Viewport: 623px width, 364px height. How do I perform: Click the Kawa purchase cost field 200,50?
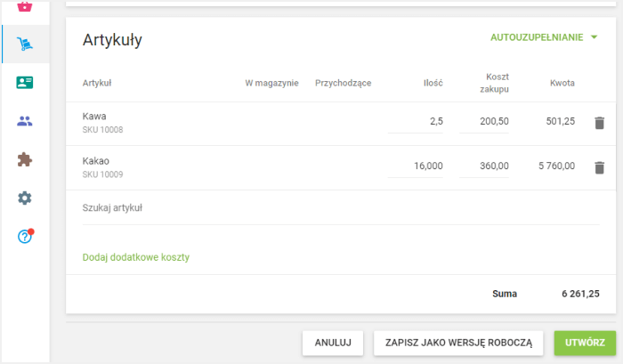pos(484,122)
